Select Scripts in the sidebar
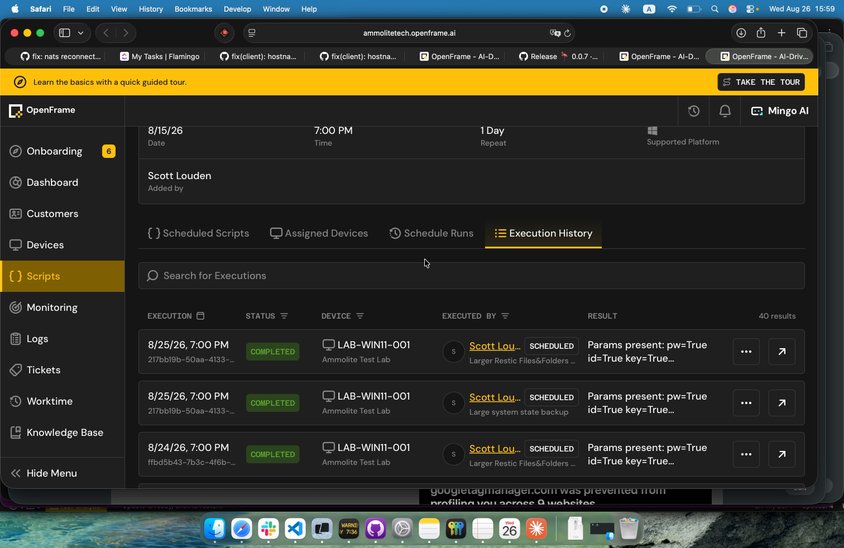Image resolution: width=844 pixels, height=548 pixels. click(62, 276)
